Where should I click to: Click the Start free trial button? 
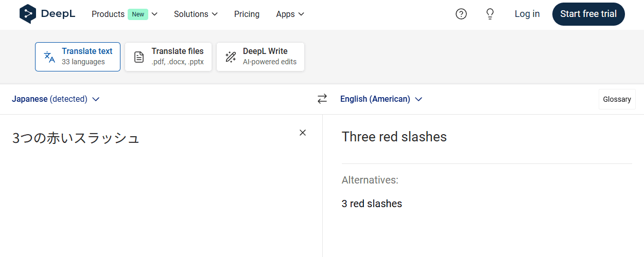588,14
